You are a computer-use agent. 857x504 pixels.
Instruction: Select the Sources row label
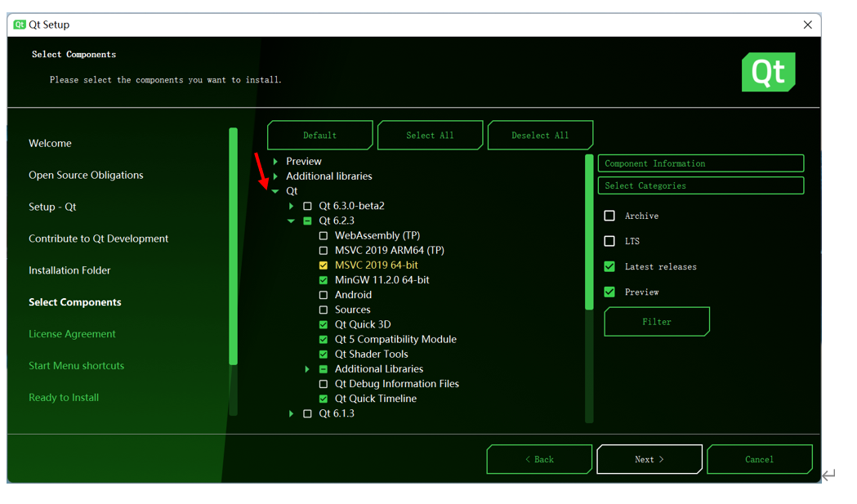pos(353,310)
